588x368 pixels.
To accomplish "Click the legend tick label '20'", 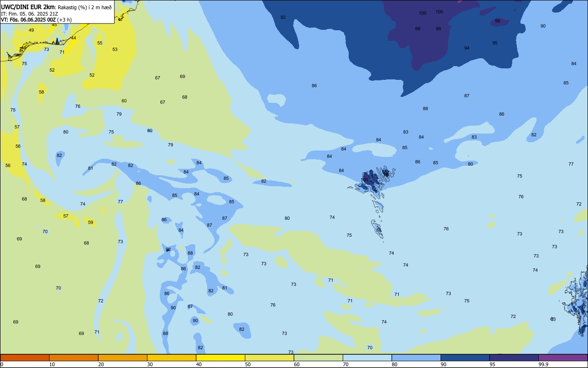I will 101,364.
